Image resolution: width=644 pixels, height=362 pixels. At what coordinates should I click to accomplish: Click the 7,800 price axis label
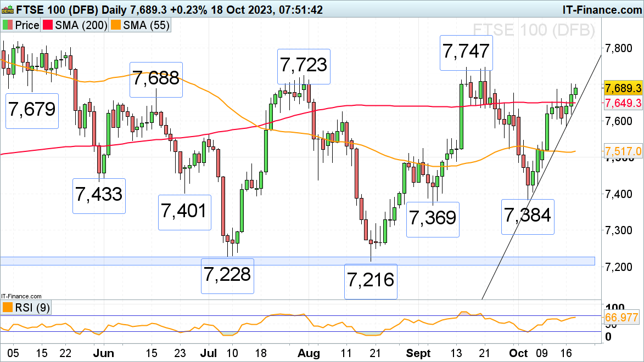pyautogui.click(x=619, y=48)
